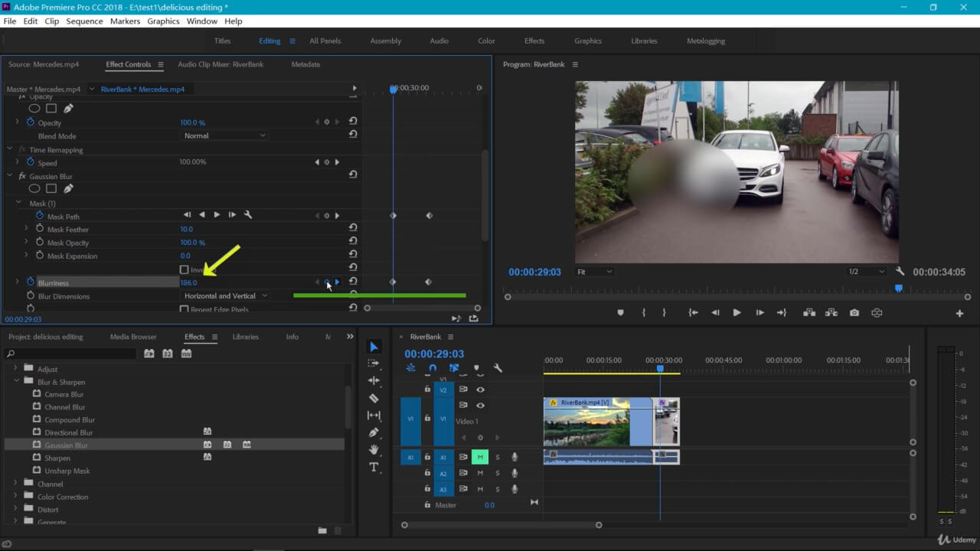
Task: Toggle Inverted mask checkbox
Action: 184,269
